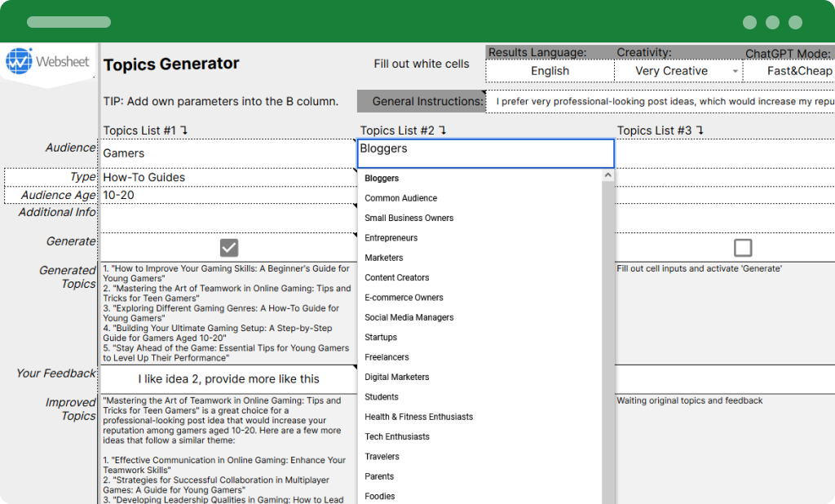This screenshot has width=835, height=504.
Task: Pick Parents from the audience list
Action: (x=379, y=476)
